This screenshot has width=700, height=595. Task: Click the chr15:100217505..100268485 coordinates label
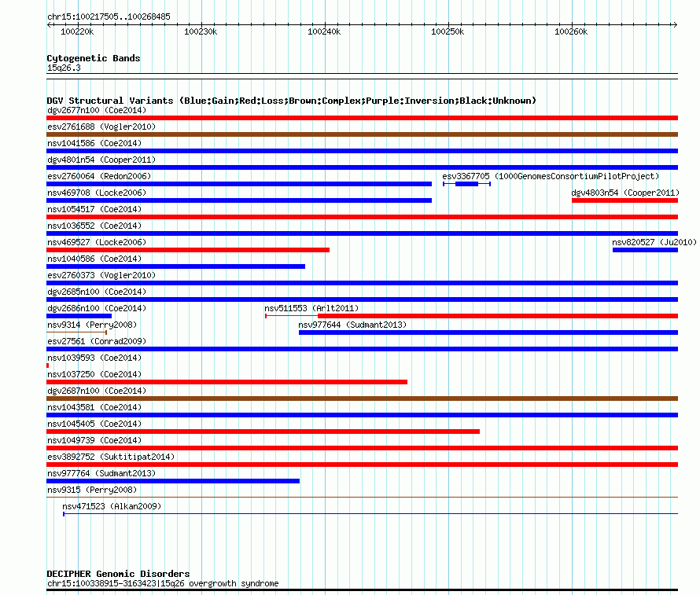109,17
